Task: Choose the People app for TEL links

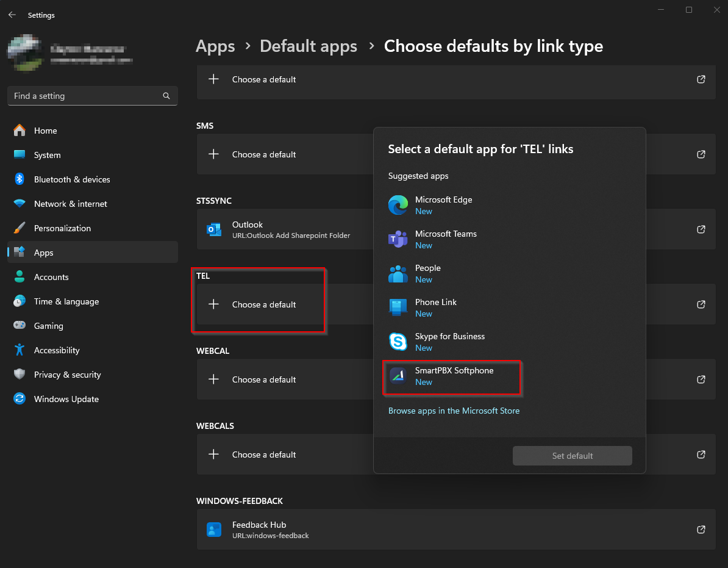Action: [509, 273]
